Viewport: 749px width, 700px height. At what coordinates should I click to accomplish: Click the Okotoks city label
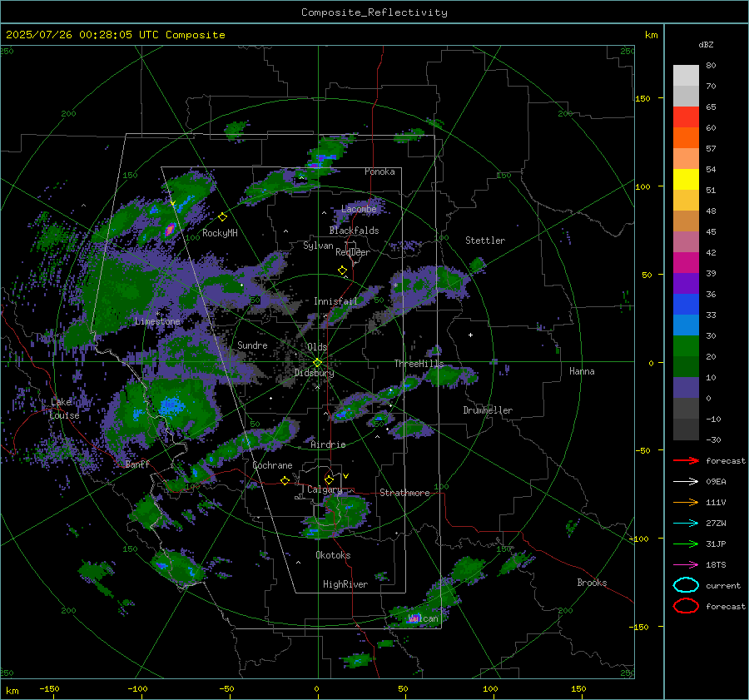tap(333, 555)
